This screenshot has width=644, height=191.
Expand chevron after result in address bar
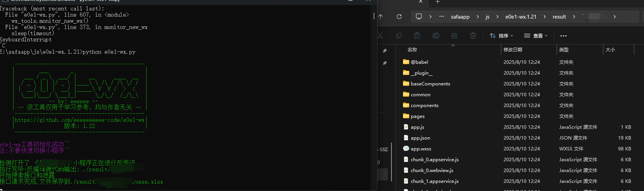tap(574, 17)
